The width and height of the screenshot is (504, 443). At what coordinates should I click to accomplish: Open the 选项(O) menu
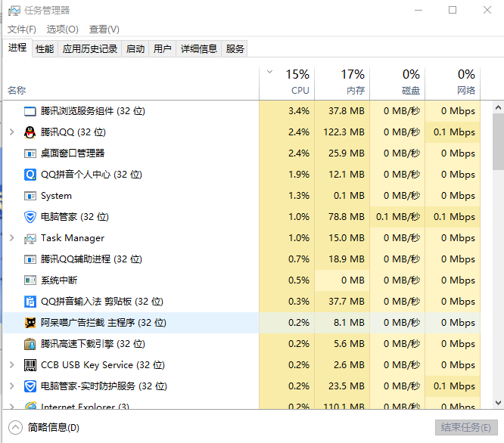62,29
